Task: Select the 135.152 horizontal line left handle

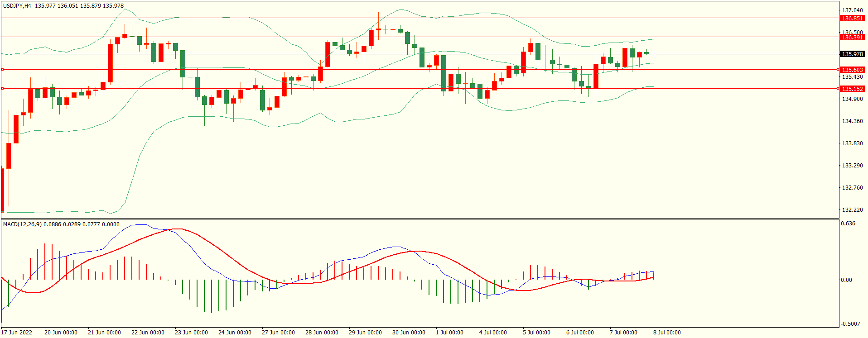Action: pos(2,89)
